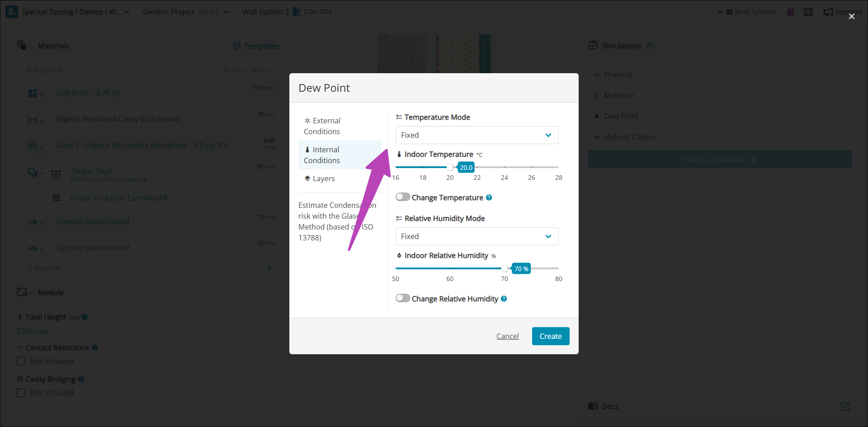
Task: Open Docs external link icon
Action: (845, 406)
